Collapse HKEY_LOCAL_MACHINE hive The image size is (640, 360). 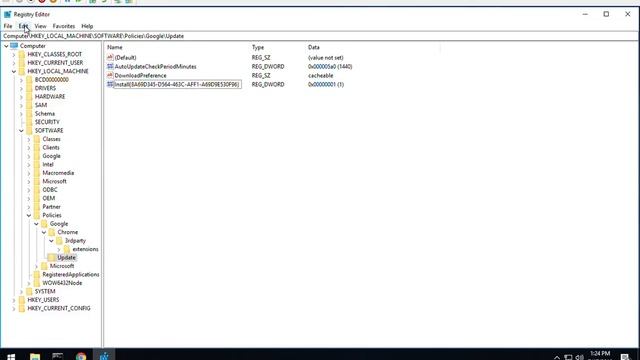pyautogui.click(x=14, y=71)
